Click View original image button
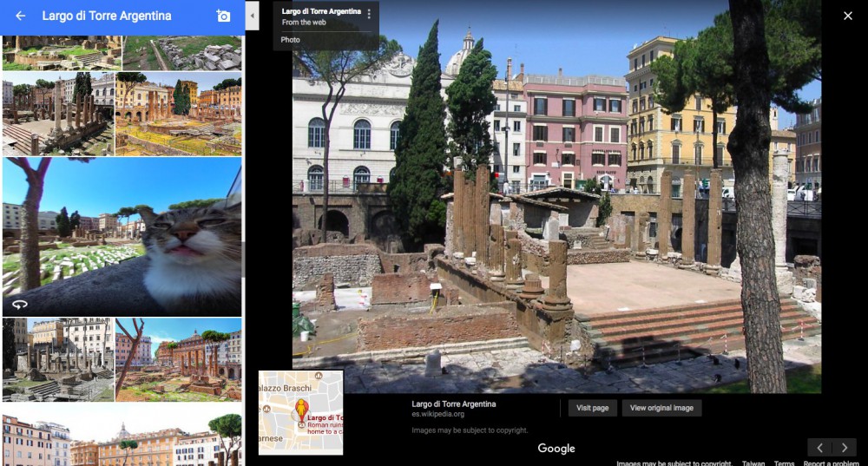The image size is (868, 466). point(661,408)
